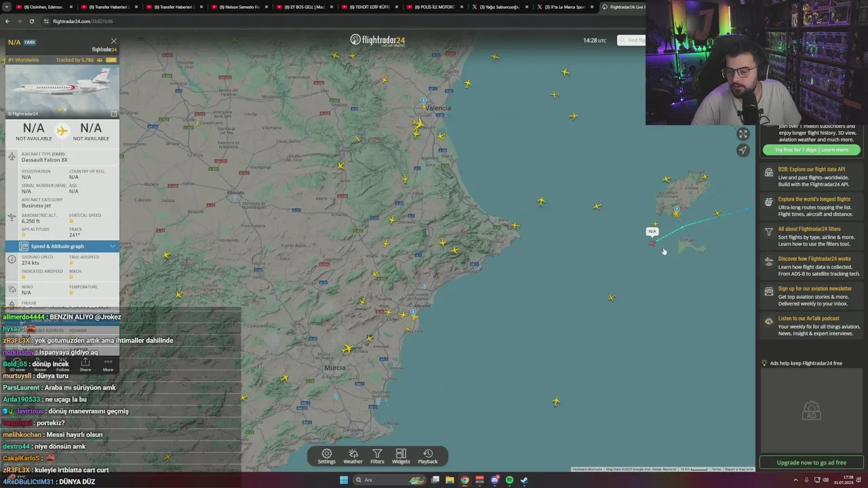Click the browser back arrow
The width and height of the screenshot is (868, 488).
pos(7,21)
